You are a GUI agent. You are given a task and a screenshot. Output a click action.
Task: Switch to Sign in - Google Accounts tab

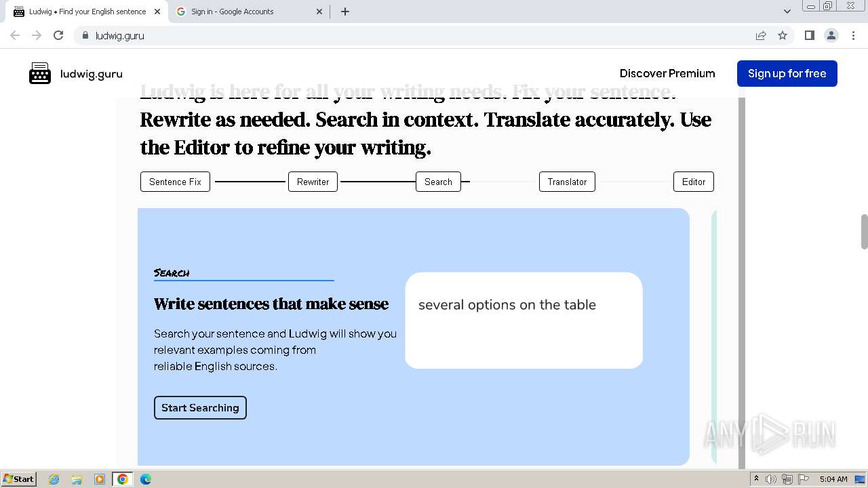click(248, 12)
